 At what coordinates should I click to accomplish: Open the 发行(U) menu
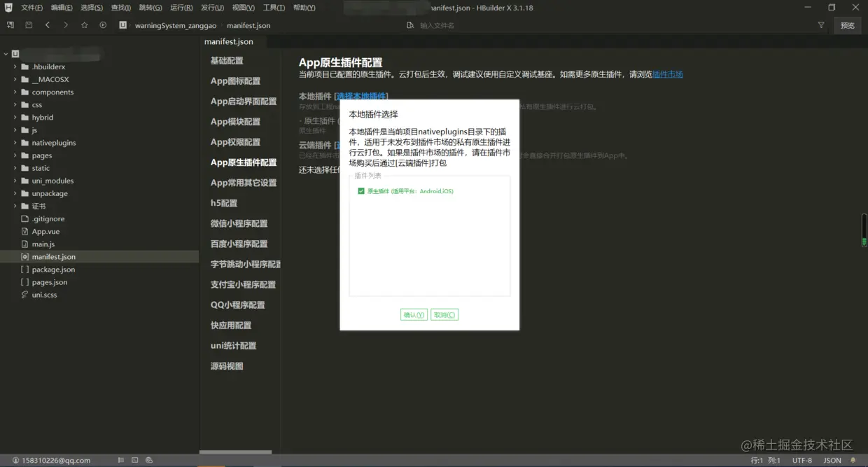(212, 8)
